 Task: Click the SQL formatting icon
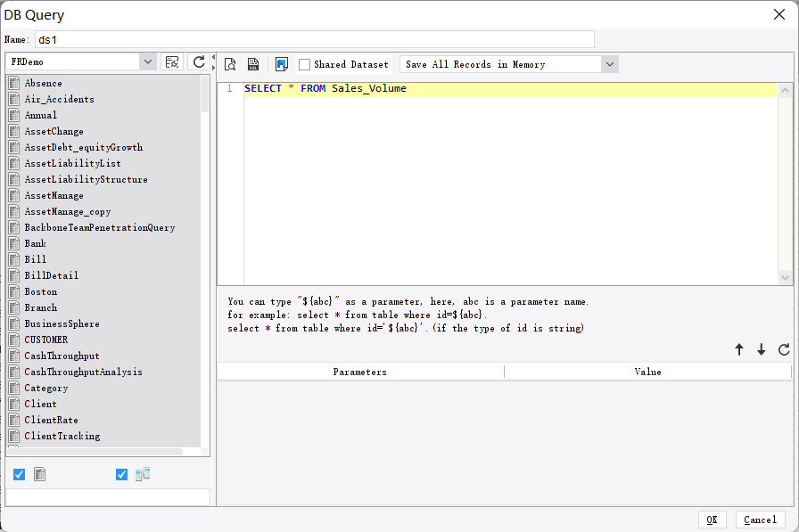(253, 63)
